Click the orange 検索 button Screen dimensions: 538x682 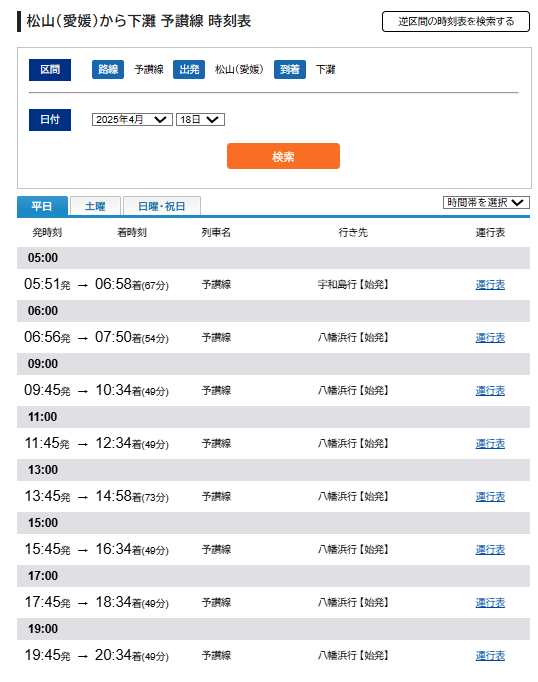[283, 156]
